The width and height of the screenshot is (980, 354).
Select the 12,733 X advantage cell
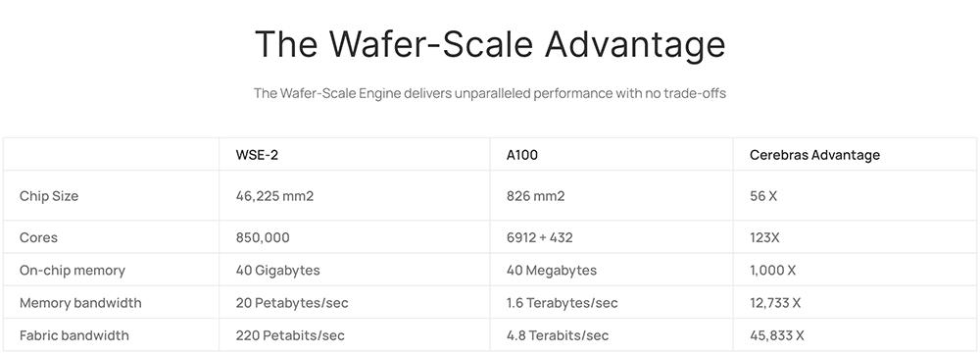point(775,303)
